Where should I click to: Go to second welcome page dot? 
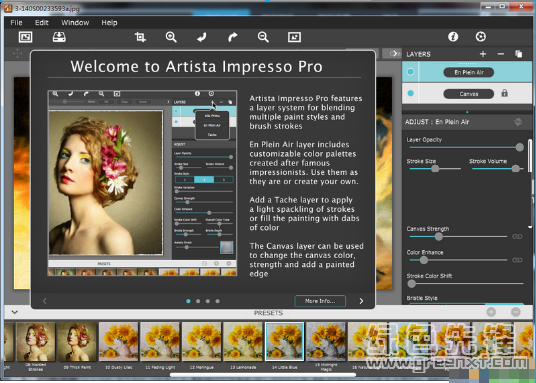point(198,301)
